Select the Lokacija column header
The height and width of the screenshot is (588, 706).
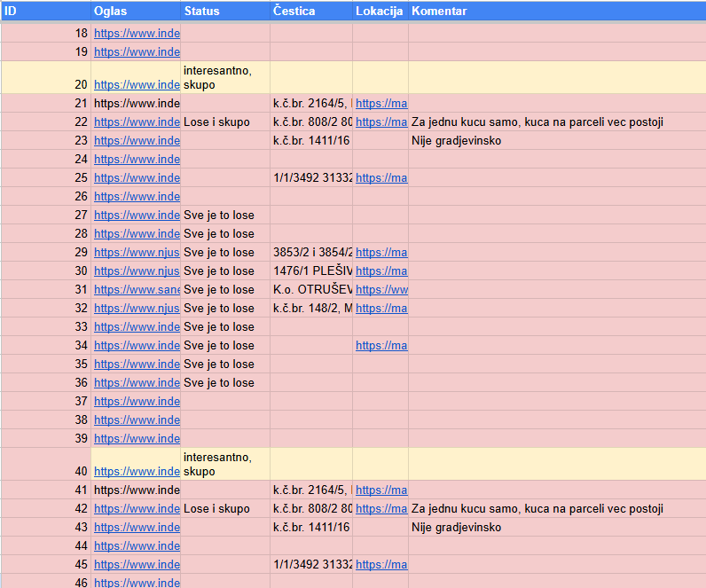[x=380, y=11]
